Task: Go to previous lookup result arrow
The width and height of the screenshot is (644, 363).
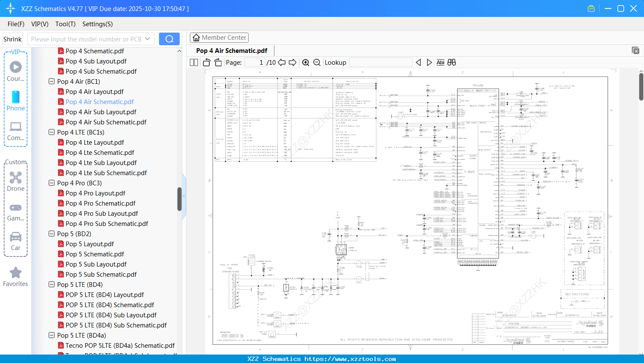Action: pyautogui.click(x=418, y=62)
